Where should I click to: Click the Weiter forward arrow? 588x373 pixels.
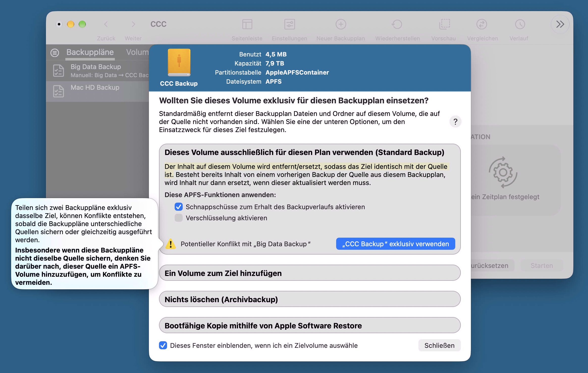133,24
